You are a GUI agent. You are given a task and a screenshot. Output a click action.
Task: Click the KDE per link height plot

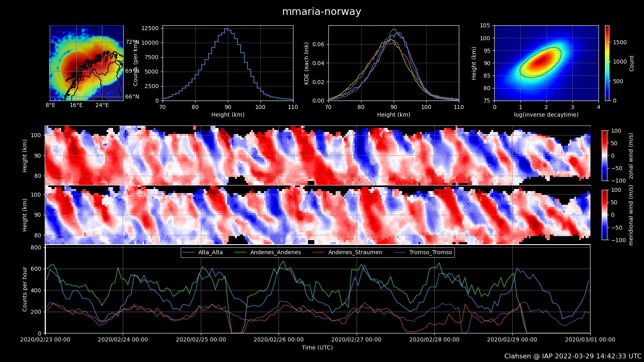point(394,63)
